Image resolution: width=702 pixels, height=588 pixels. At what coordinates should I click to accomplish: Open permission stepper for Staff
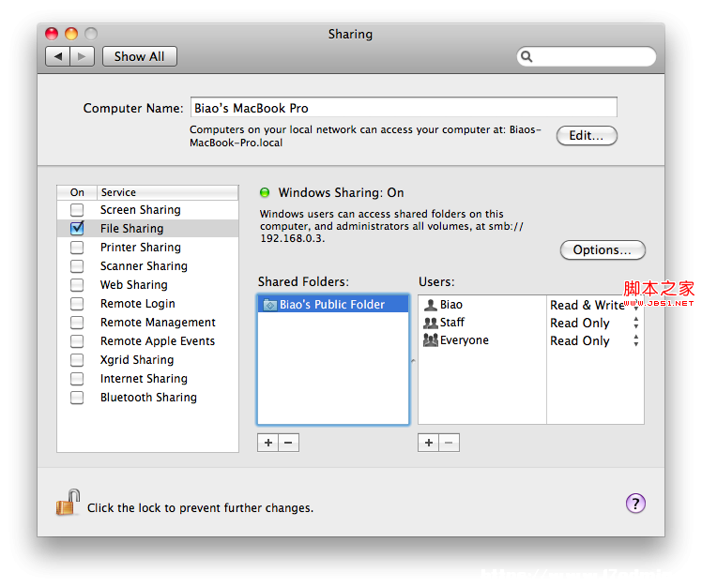point(635,323)
